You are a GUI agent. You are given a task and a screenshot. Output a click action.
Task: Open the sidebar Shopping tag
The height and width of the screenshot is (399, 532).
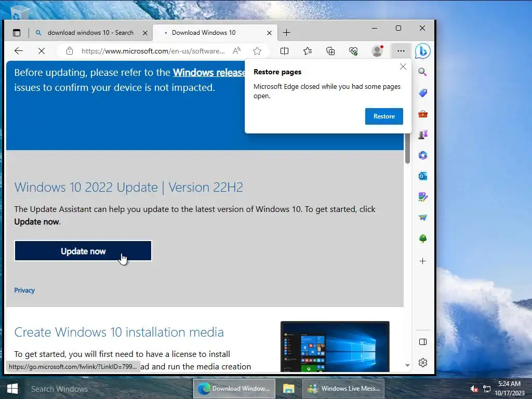point(423,93)
